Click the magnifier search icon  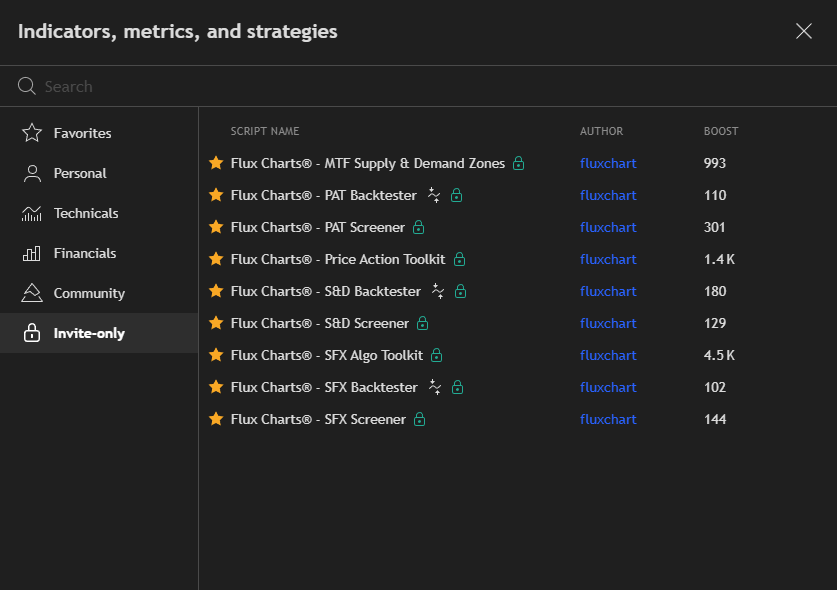pos(27,86)
